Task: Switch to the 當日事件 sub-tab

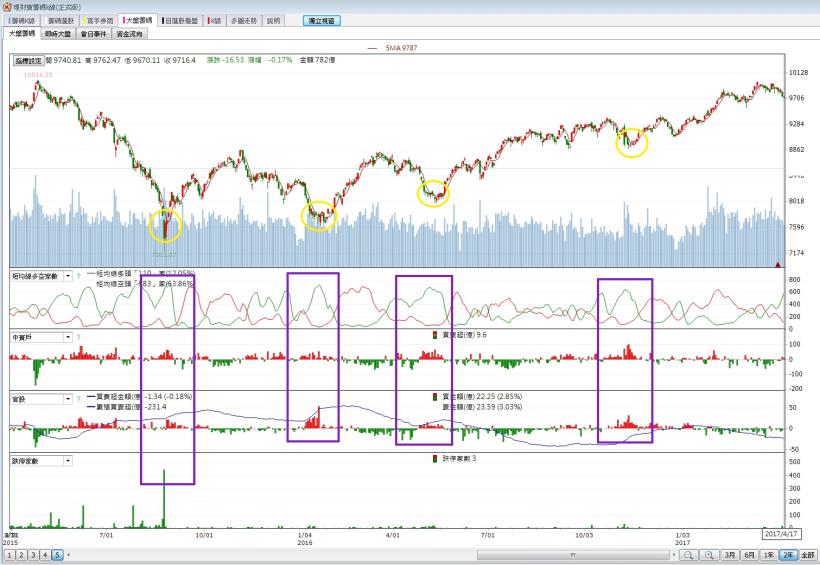Action: coord(94,34)
